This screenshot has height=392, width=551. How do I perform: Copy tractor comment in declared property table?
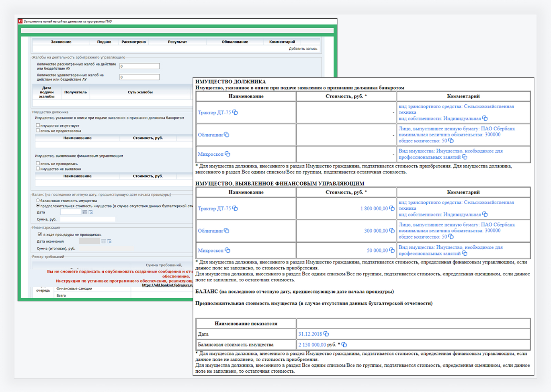point(485,118)
